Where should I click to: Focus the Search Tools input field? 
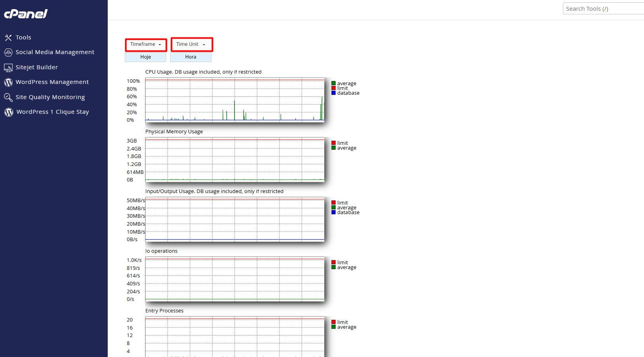point(603,9)
